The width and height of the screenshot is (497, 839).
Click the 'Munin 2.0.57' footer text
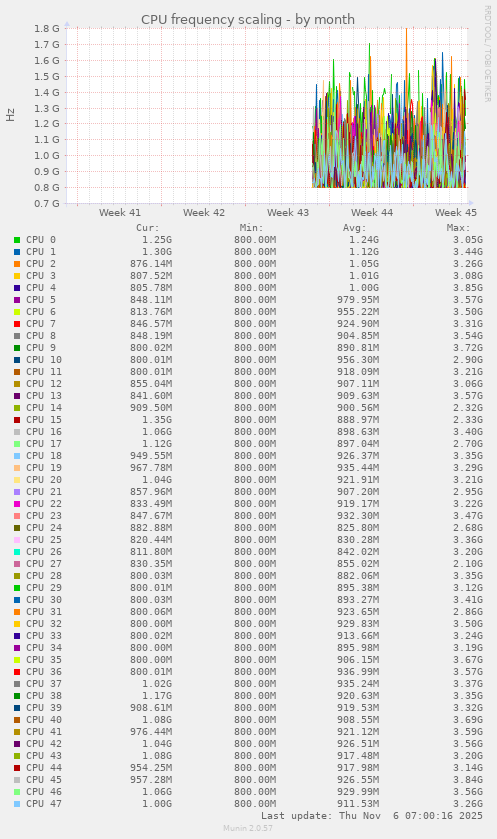click(248, 828)
